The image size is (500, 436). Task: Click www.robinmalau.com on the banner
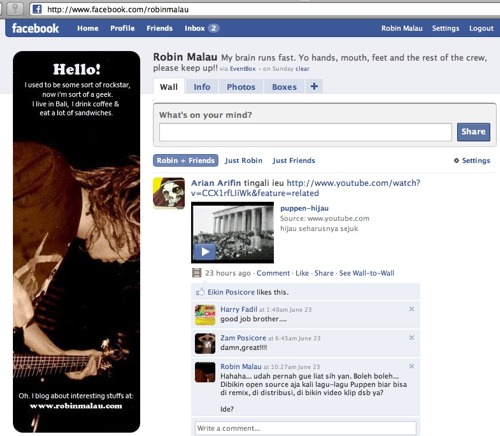pos(76,406)
